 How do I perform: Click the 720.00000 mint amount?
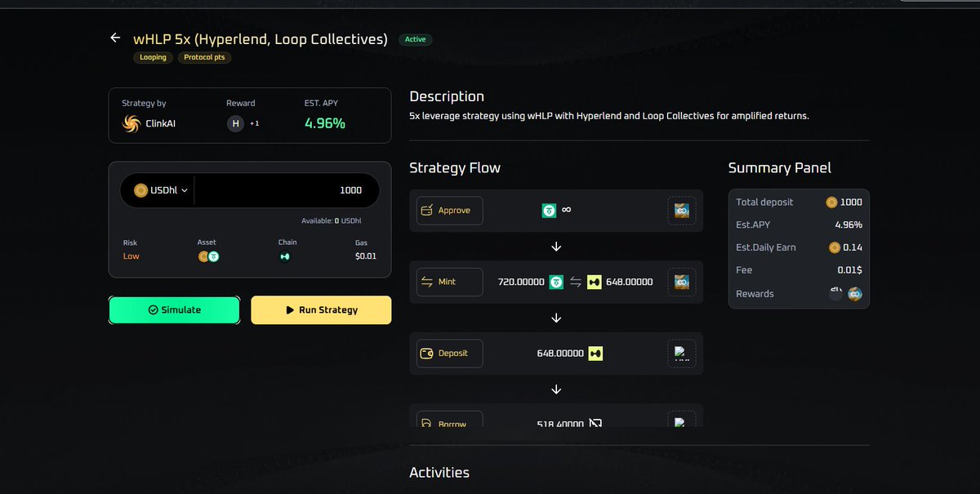point(521,282)
